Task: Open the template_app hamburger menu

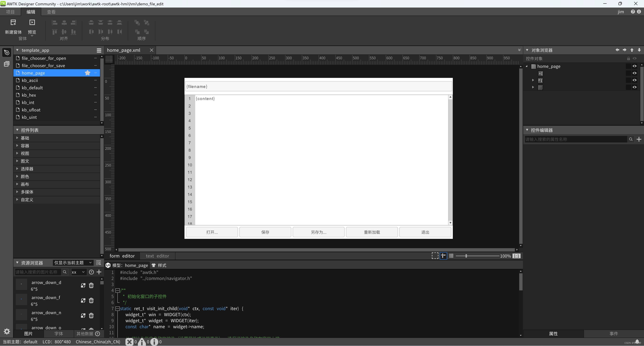Action: point(99,50)
